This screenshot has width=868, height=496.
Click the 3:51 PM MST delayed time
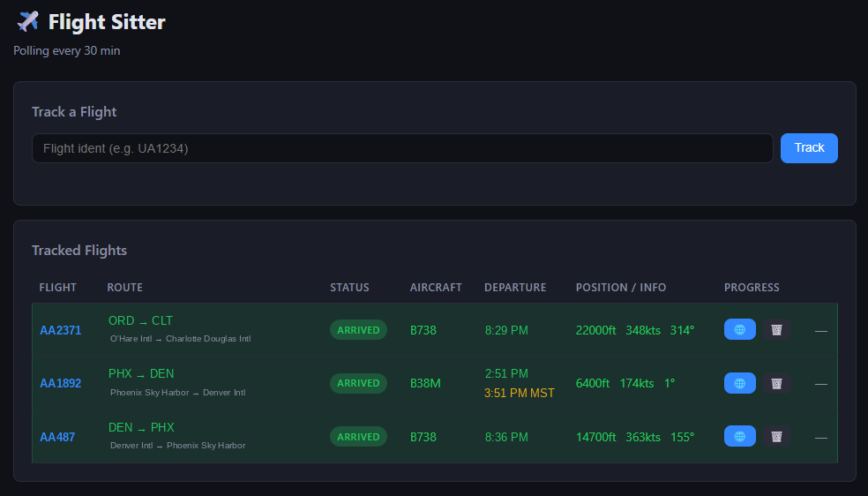coord(520,393)
